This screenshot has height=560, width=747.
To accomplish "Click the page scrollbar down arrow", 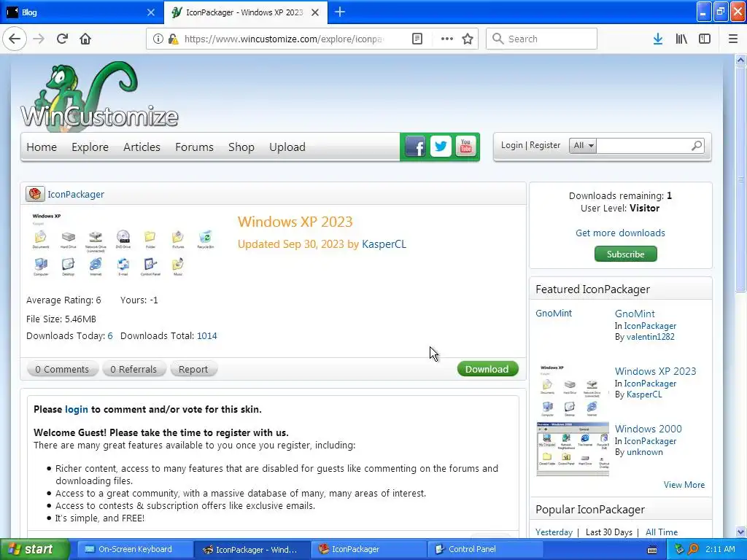I will 740,532.
